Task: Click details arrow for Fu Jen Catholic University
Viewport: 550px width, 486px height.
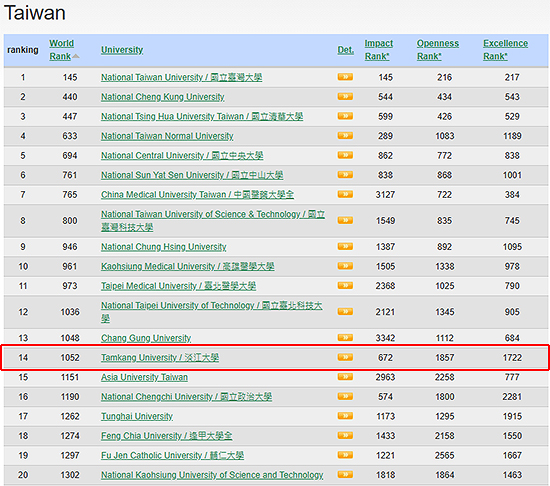Action: coord(345,455)
